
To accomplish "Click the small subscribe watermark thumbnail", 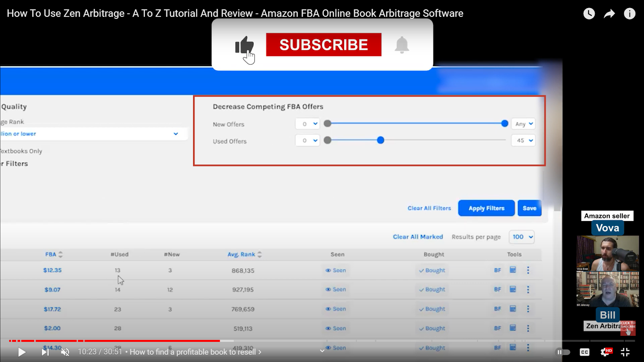I will point(628,328).
